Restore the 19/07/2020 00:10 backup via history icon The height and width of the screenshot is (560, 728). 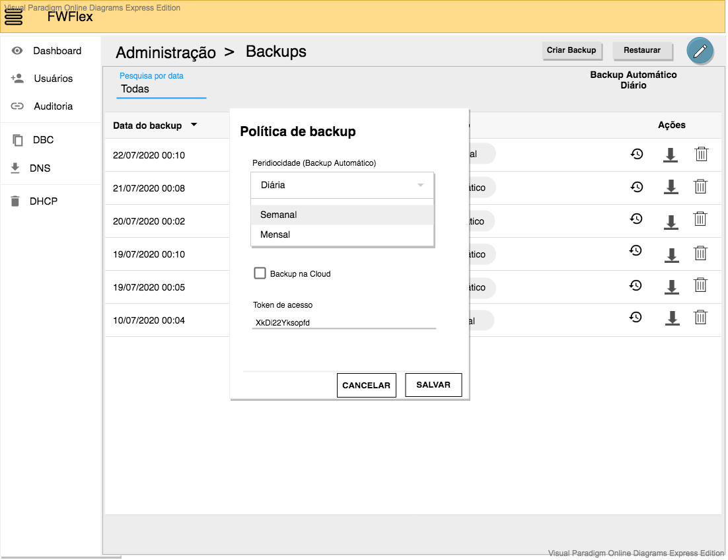click(x=636, y=250)
